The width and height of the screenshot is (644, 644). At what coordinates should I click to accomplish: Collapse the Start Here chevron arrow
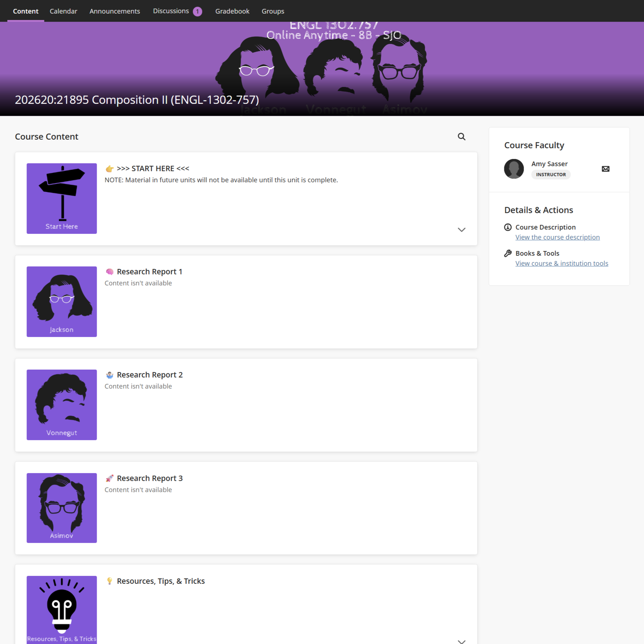[462, 230]
